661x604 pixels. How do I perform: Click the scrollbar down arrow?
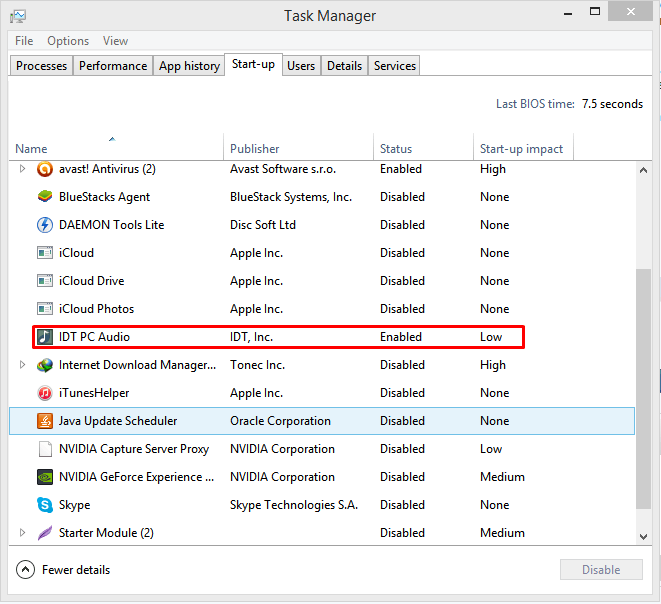pyautogui.click(x=643, y=537)
